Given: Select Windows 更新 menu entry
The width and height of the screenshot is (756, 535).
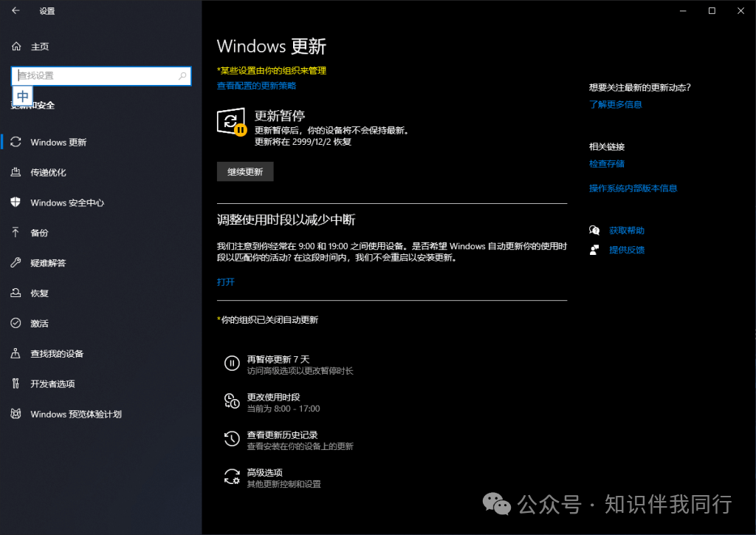Looking at the screenshot, I should [x=58, y=143].
